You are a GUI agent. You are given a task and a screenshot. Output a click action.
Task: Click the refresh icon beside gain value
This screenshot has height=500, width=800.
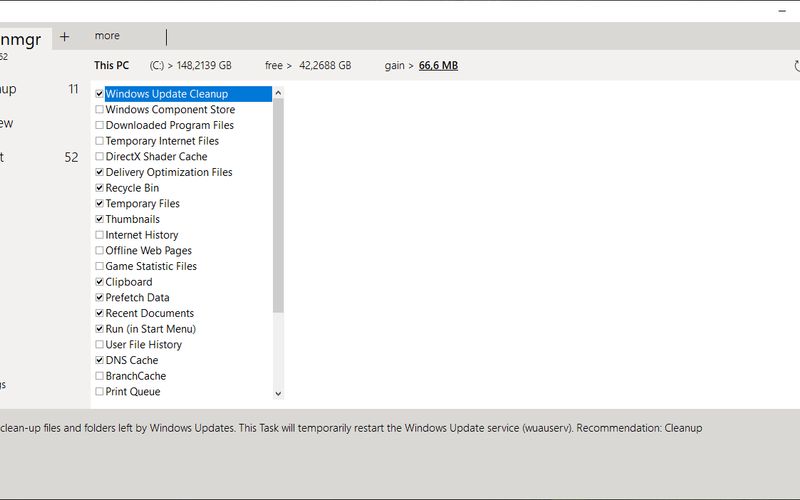[795, 66]
